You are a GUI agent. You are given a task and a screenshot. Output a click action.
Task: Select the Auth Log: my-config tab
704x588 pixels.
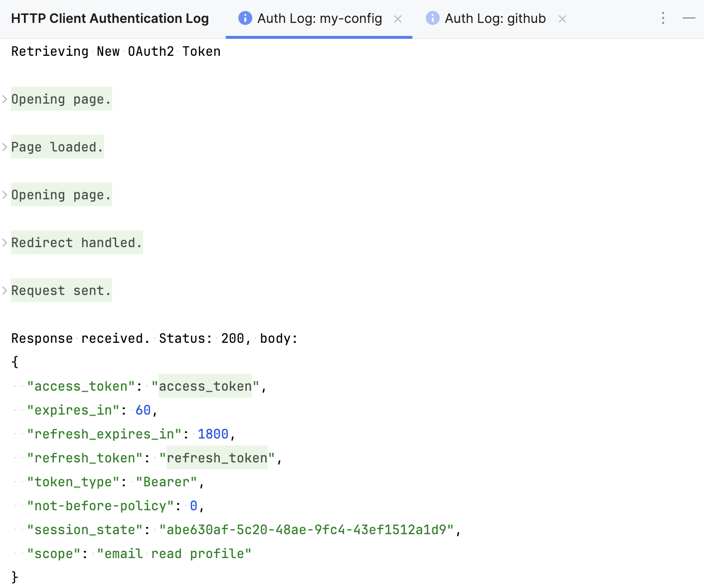click(319, 18)
